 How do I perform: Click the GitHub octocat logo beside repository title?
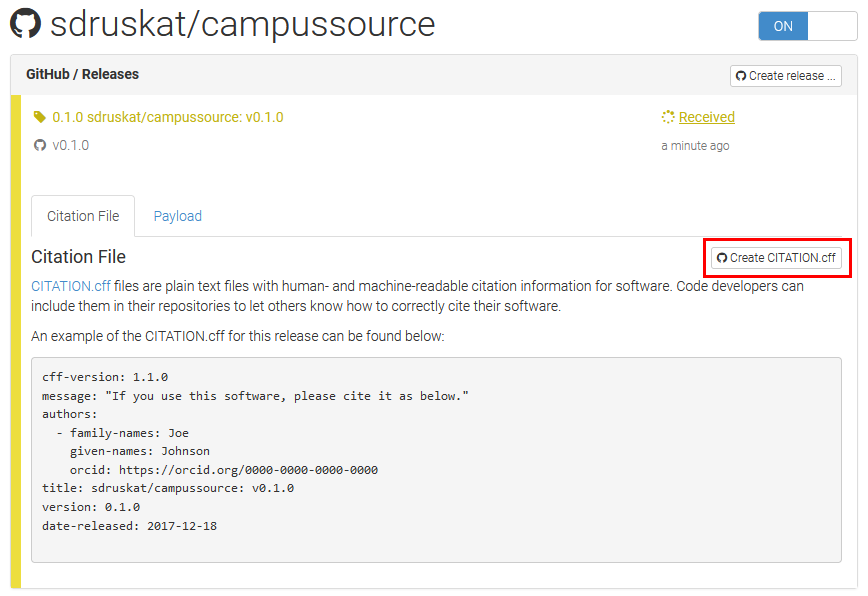pyautogui.click(x=25, y=24)
